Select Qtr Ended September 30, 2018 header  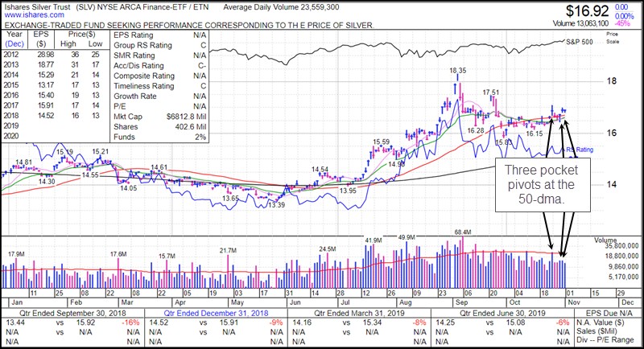(x=72, y=314)
